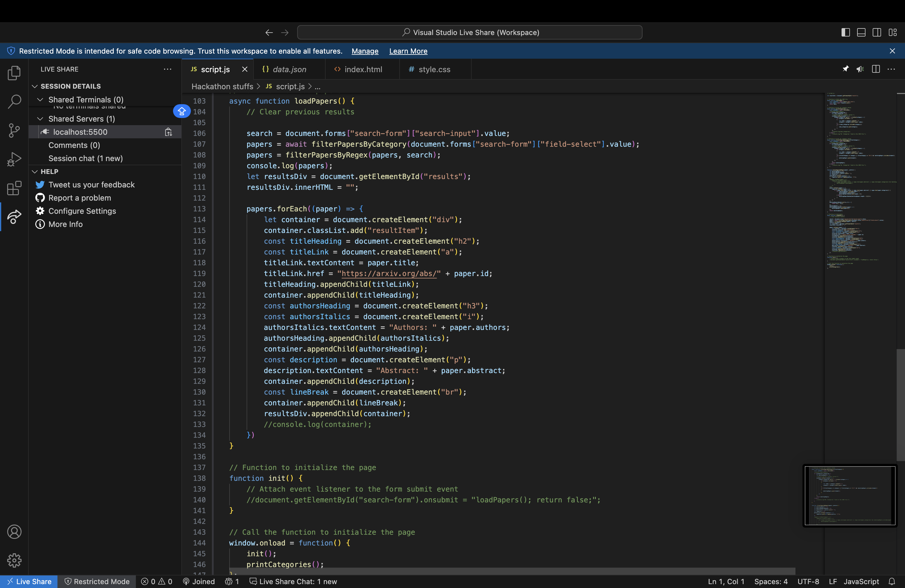Toggle the bottom panel layout button

click(x=861, y=32)
